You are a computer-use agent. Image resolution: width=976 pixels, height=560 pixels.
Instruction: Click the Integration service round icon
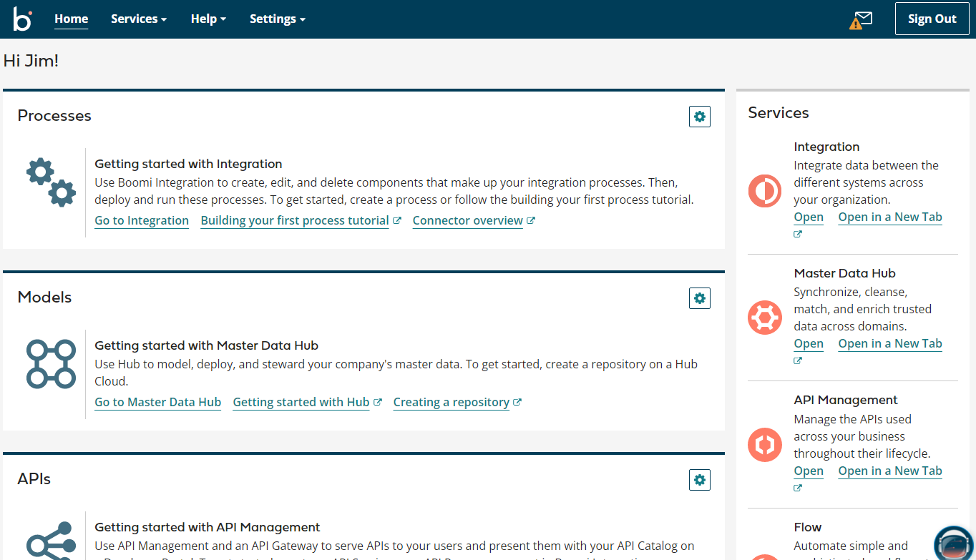click(765, 191)
